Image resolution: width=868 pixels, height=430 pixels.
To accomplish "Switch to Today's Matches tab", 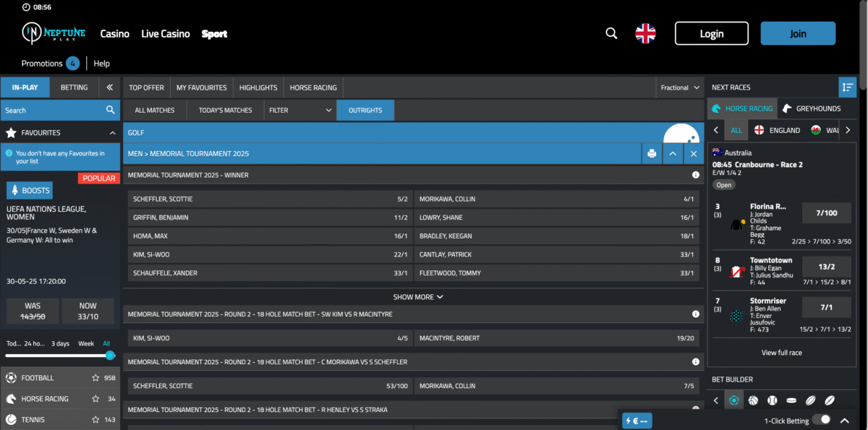I will click(226, 110).
